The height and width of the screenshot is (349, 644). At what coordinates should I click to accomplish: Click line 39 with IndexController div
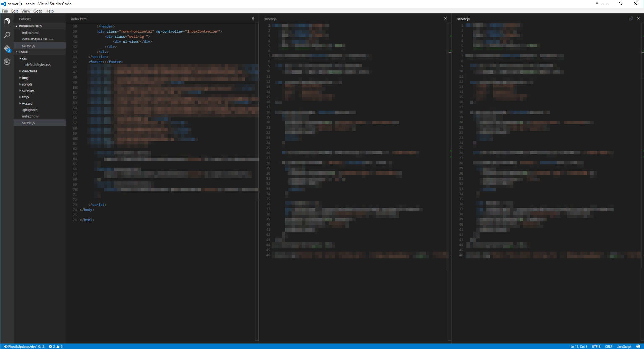point(159,31)
